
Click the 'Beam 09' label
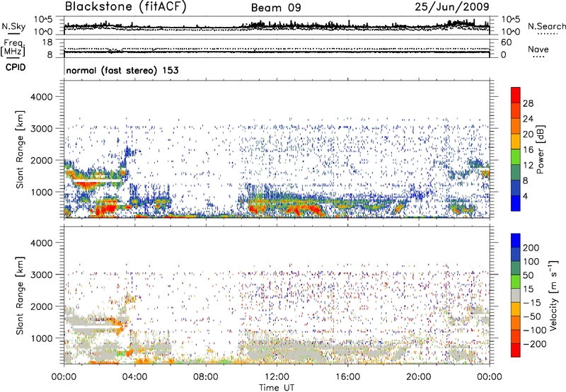[276, 8]
